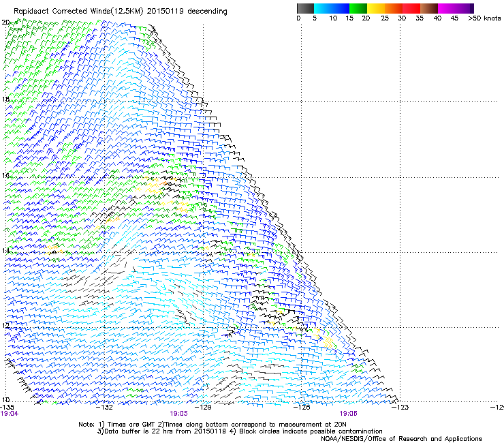Screen dimensions: 504x443
Task: Click the yellow 20-25 knots color band
Action: coord(376,8)
